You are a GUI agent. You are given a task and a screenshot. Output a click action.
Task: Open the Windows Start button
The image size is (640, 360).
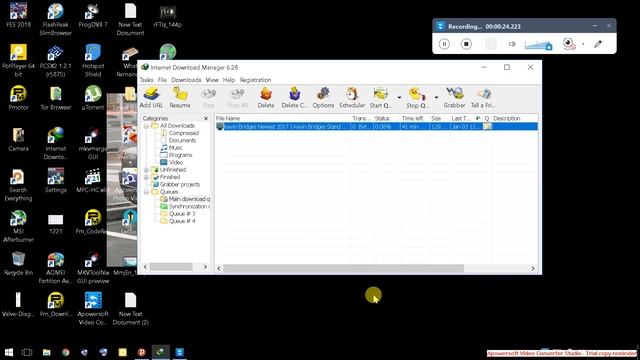(x=9, y=352)
